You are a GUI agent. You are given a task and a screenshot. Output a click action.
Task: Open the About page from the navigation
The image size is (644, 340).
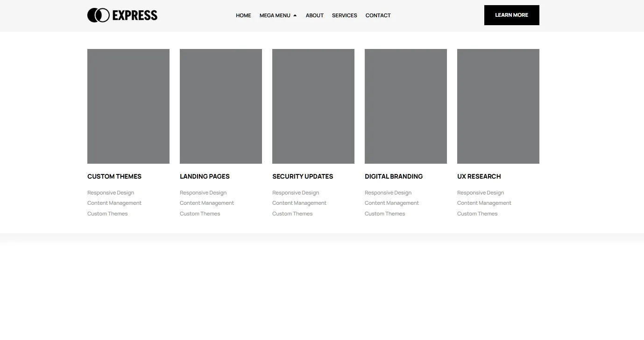tap(314, 15)
